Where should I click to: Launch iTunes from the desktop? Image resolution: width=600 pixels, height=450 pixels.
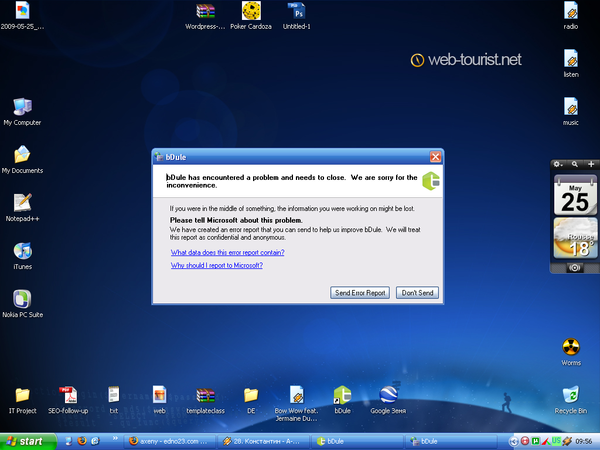tap(22, 256)
